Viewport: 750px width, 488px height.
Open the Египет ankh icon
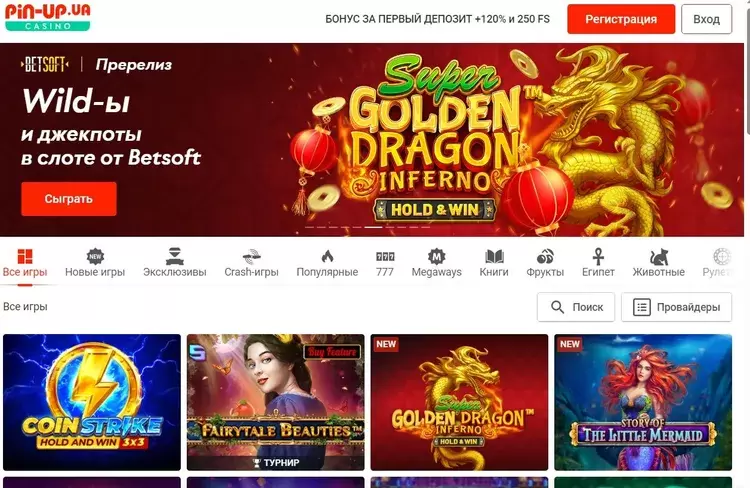tap(598, 256)
